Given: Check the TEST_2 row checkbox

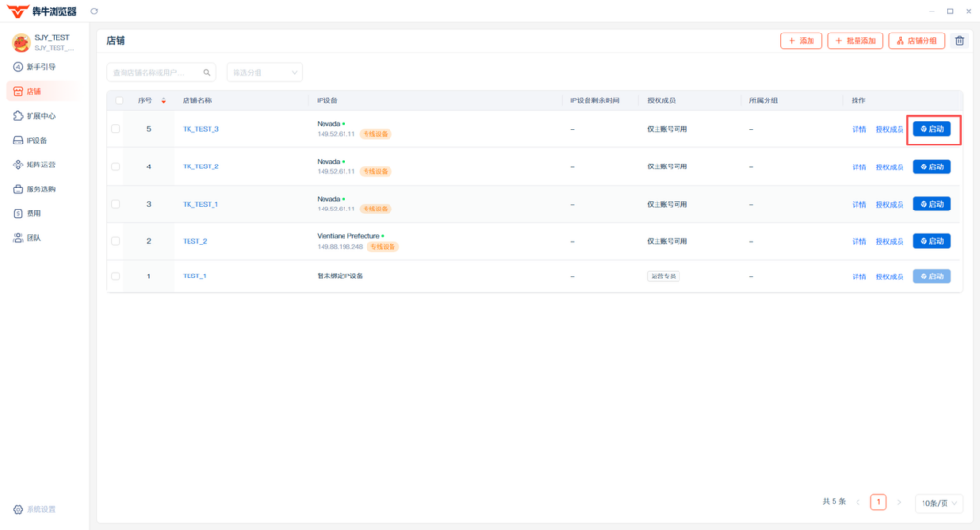Looking at the screenshot, I should pyautogui.click(x=115, y=241).
